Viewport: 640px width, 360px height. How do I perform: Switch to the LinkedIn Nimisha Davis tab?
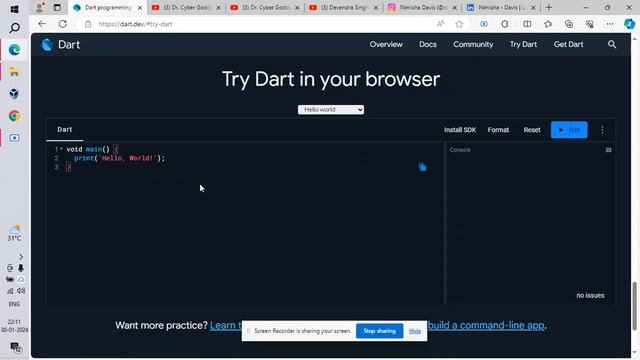coord(500,7)
